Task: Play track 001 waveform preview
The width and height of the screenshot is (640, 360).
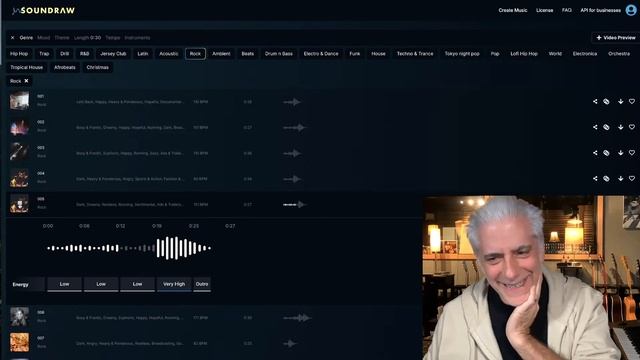Action: click(292, 102)
